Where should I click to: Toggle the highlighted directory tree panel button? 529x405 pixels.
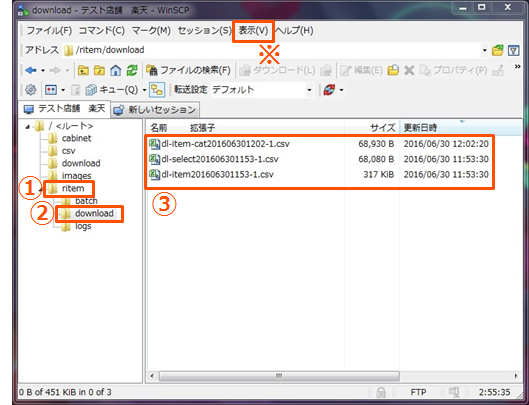point(157,90)
